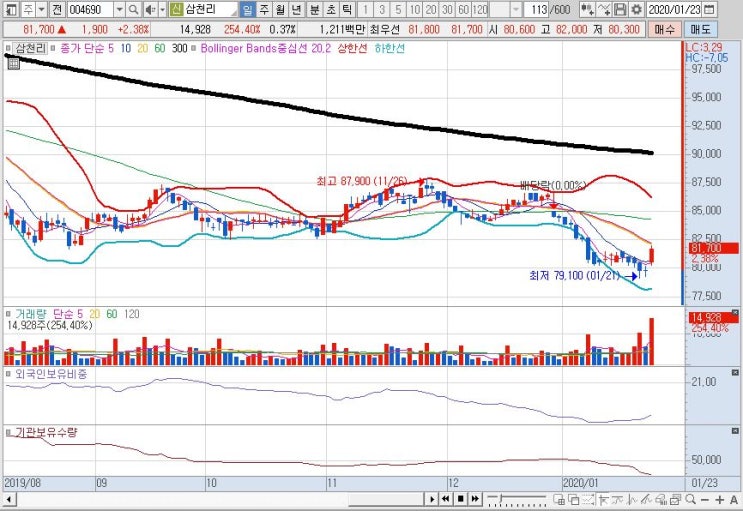743x511 pixels.
Task: Click the 매도 sell button
Action: [x=700, y=29]
